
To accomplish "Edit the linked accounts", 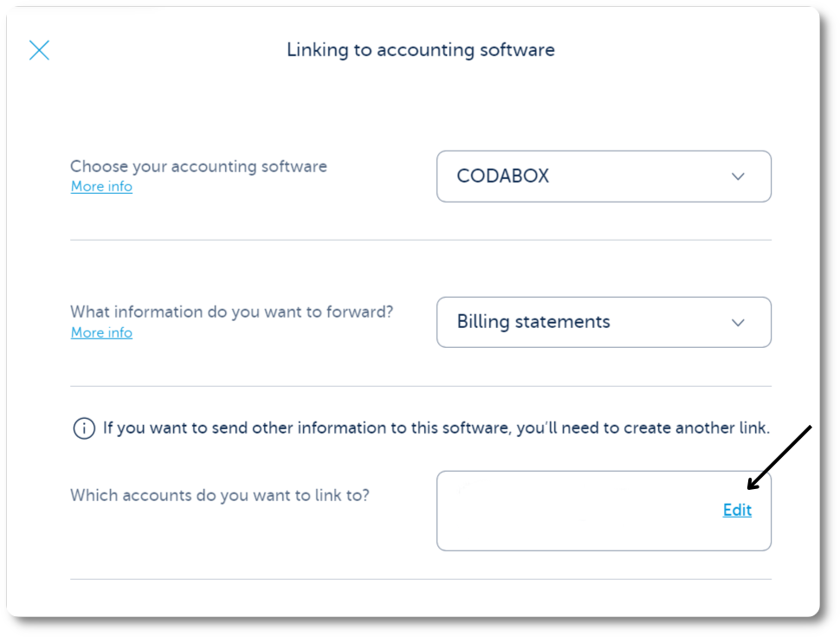I will [737, 510].
